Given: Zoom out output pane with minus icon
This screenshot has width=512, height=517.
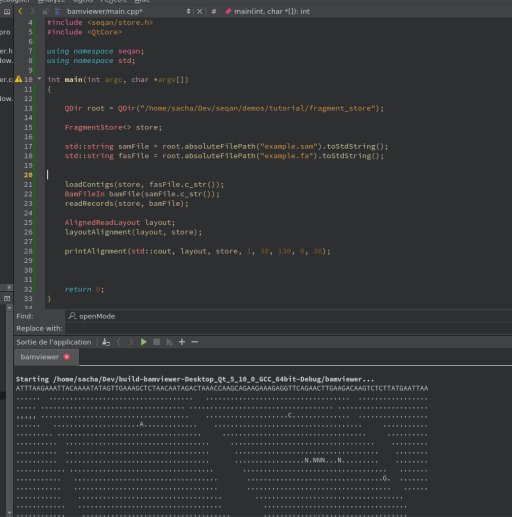Looking at the screenshot, I should click(x=195, y=342).
